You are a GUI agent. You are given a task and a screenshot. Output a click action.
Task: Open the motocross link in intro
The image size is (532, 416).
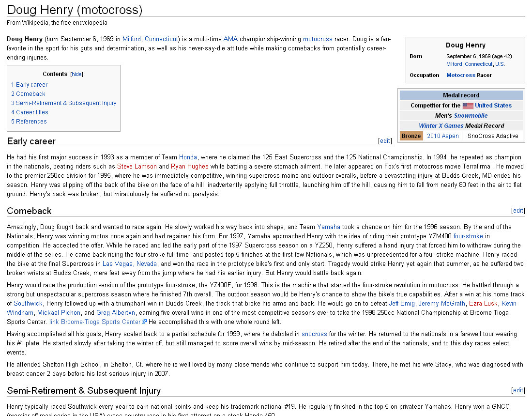point(318,39)
